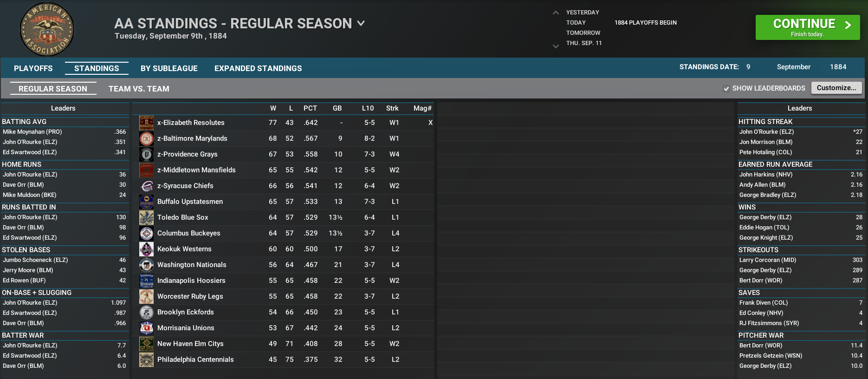Click the schedule up arrow chevron
This screenshot has width=868, height=379.
pyautogui.click(x=556, y=13)
